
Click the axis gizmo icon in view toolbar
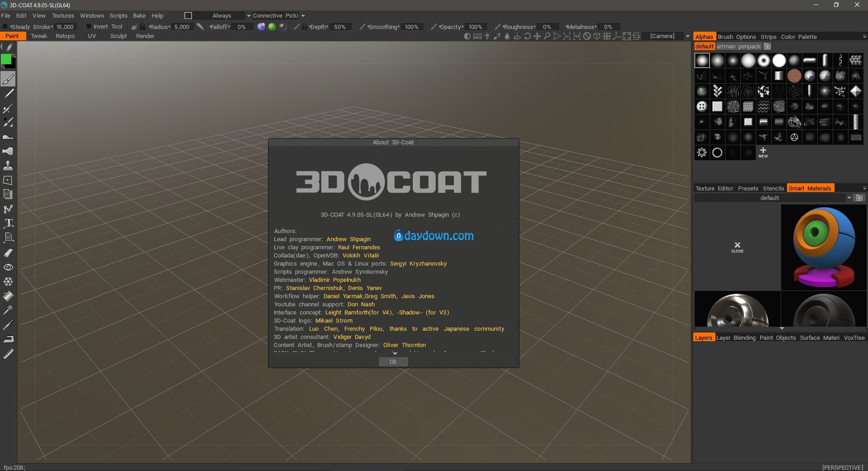click(617, 36)
